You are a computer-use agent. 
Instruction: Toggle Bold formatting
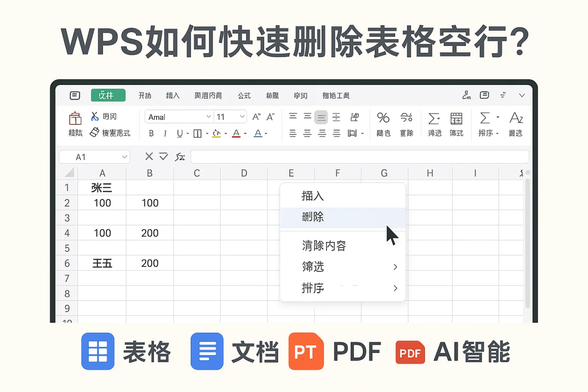click(x=151, y=133)
